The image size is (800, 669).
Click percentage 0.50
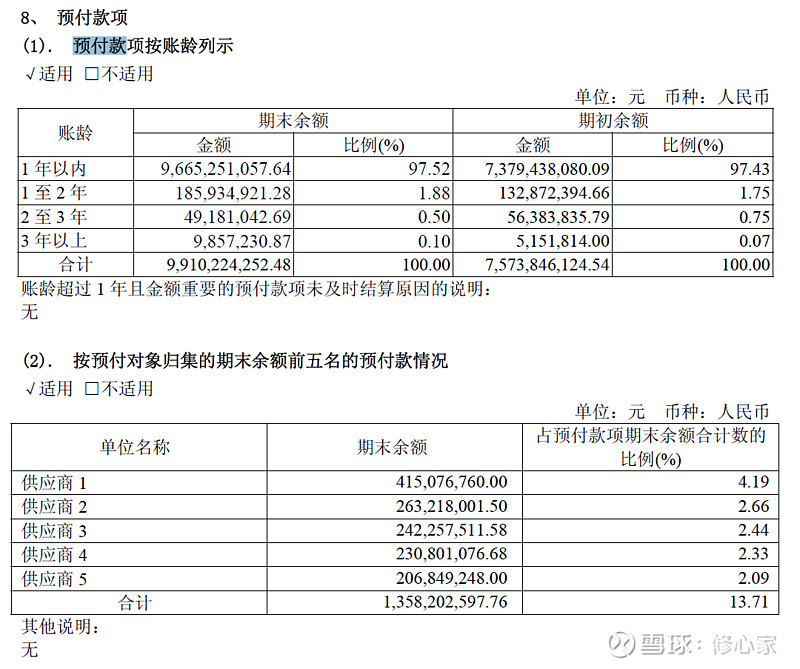[434, 217]
